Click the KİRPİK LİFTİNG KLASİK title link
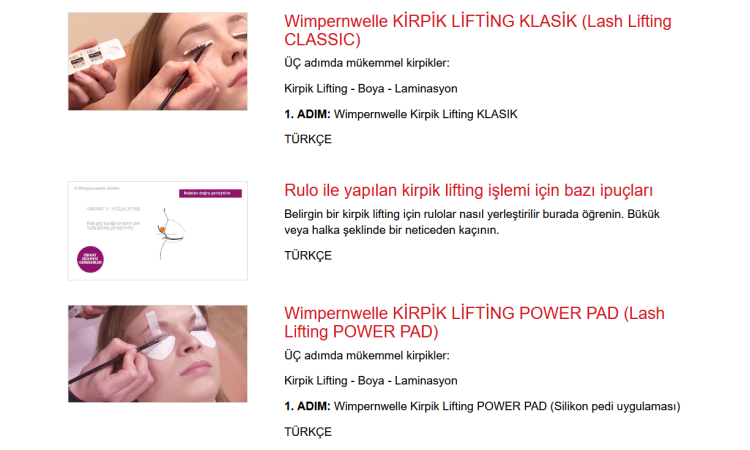The width and height of the screenshot is (750, 450). coord(477,30)
